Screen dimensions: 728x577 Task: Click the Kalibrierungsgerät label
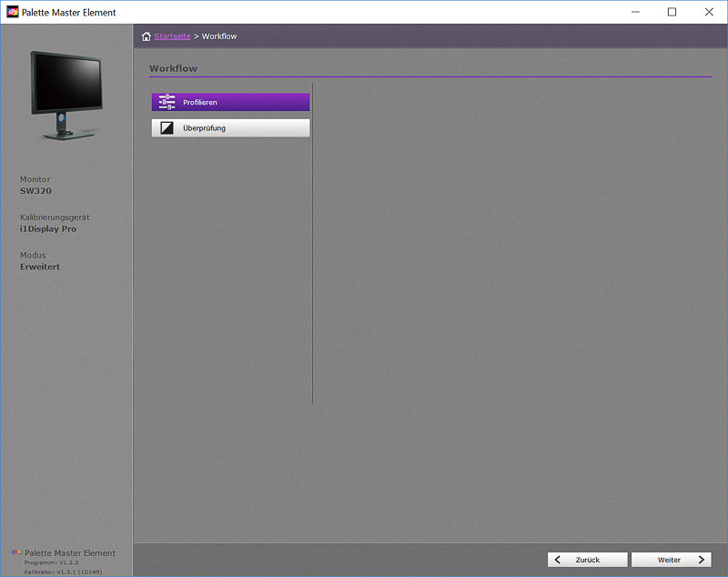pos(55,218)
